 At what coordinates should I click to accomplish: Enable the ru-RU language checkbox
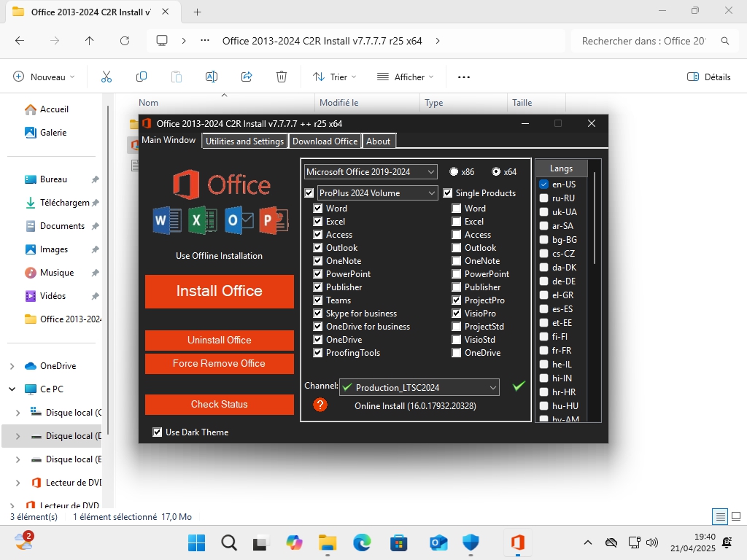pos(543,198)
